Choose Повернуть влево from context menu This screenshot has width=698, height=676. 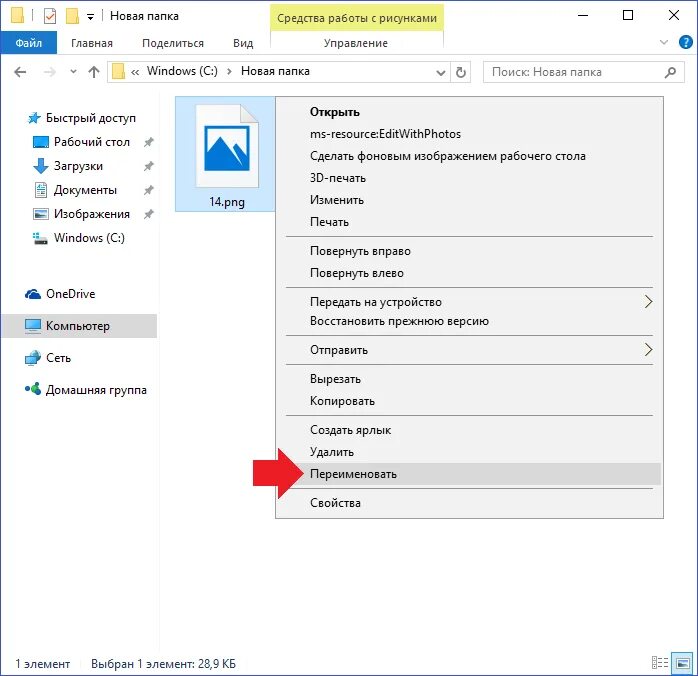pyautogui.click(x=468, y=273)
